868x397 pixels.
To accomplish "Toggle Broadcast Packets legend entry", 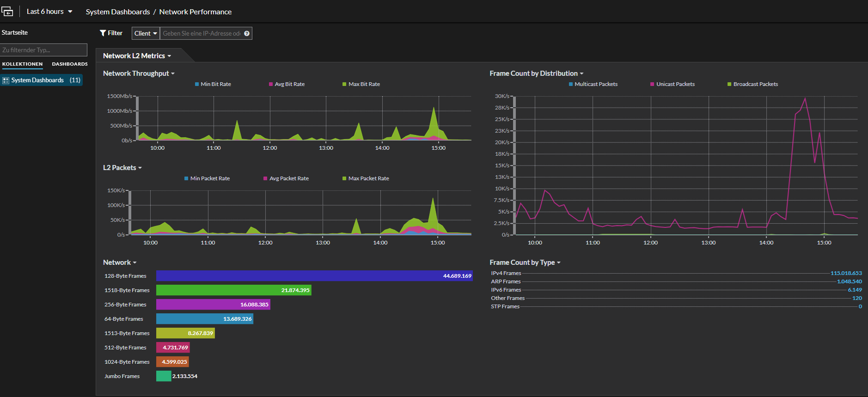I will [x=752, y=84].
